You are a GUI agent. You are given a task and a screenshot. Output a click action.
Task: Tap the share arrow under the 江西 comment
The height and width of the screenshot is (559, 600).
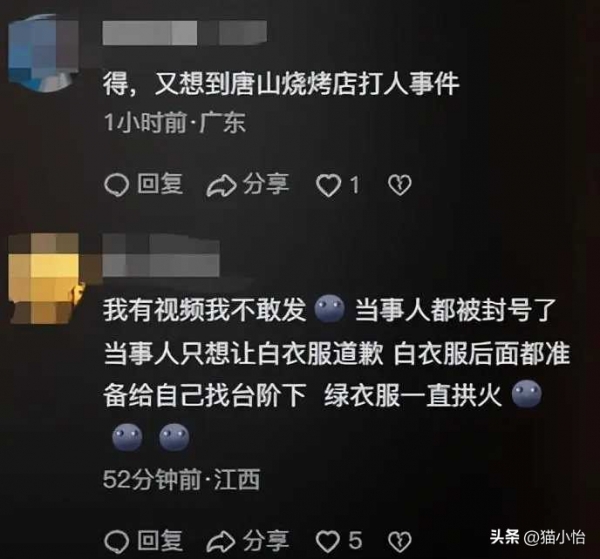(222, 542)
